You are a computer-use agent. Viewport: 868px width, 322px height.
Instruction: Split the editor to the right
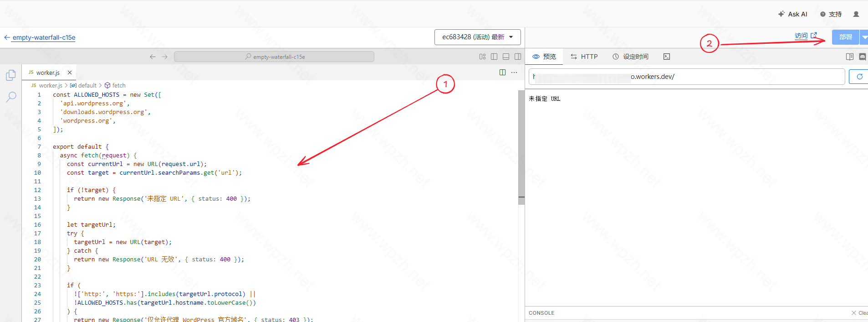tap(502, 73)
